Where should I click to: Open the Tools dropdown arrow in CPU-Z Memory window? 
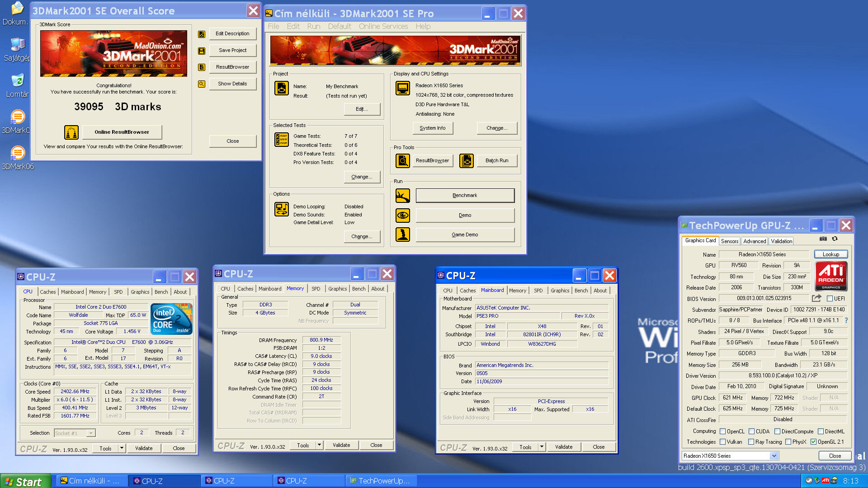[x=319, y=445]
